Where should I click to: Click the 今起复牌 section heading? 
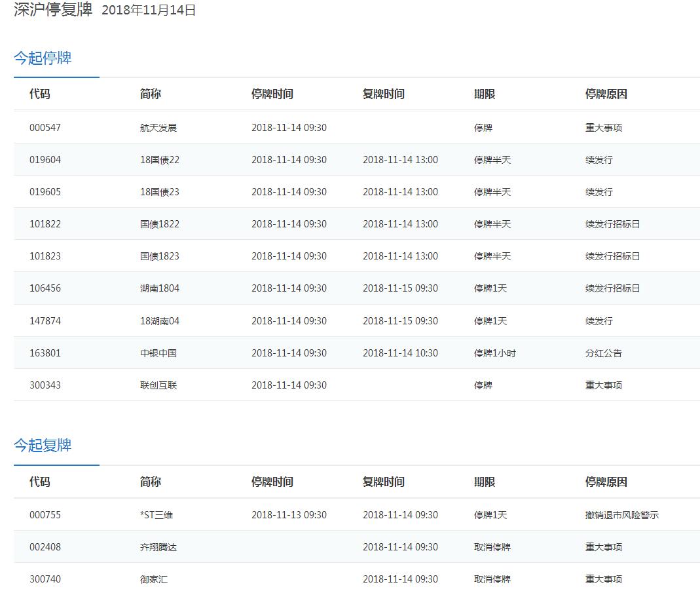[43, 446]
